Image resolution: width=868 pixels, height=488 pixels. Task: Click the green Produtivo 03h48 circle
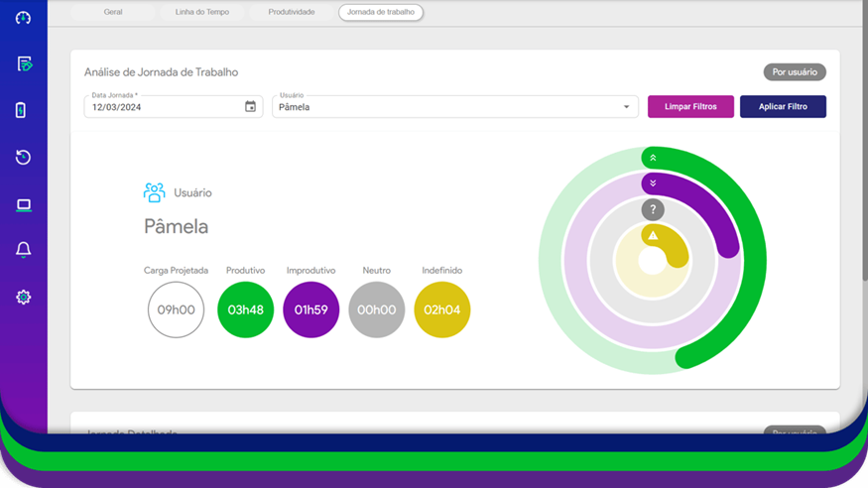point(245,309)
